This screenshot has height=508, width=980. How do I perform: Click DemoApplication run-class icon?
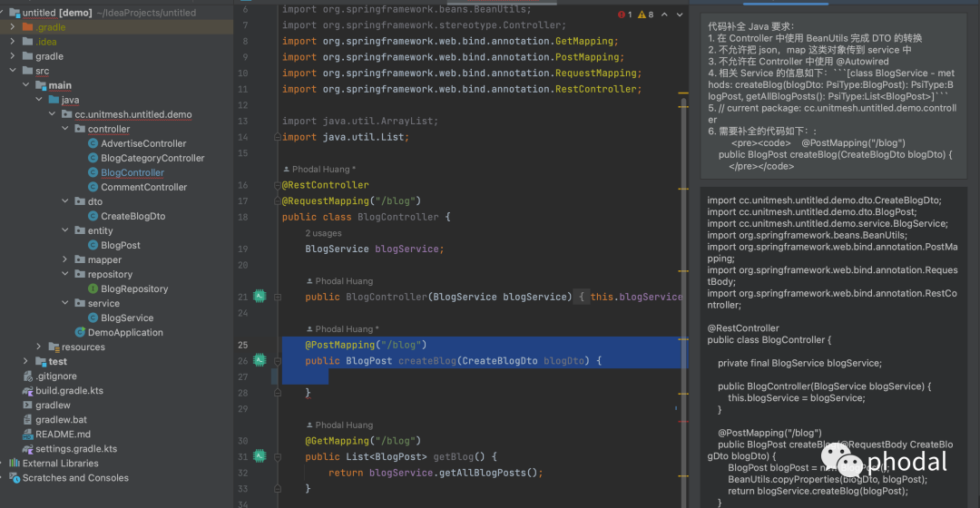coord(79,332)
